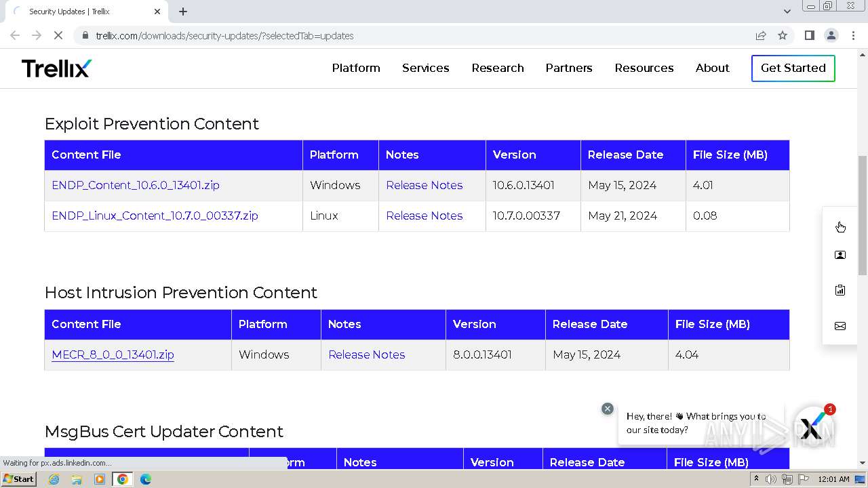
Task: Click the network icon in system tray
Action: point(787,479)
